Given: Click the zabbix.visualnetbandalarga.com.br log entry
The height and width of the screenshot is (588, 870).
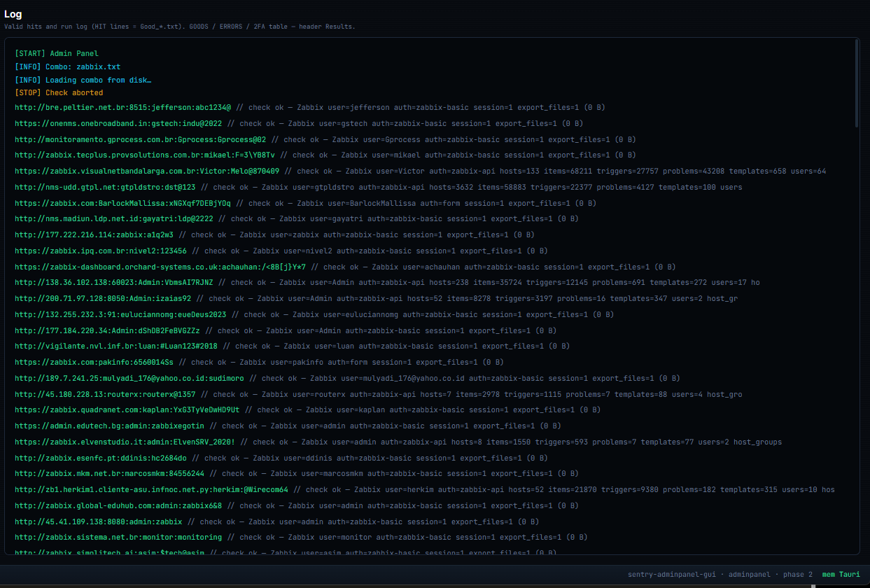Looking at the screenshot, I should [421, 171].
